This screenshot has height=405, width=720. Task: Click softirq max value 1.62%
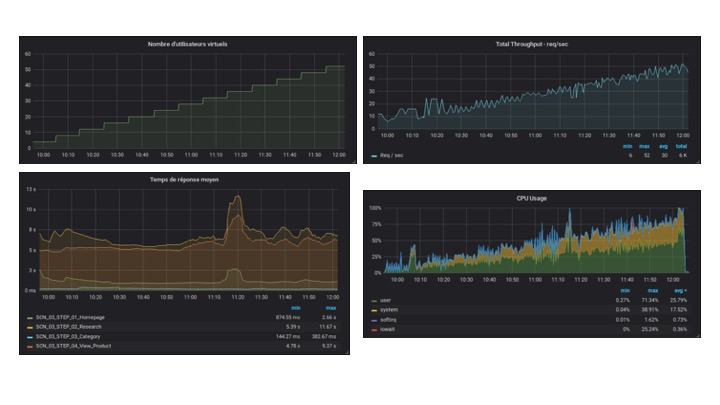(x=651, y=320)
